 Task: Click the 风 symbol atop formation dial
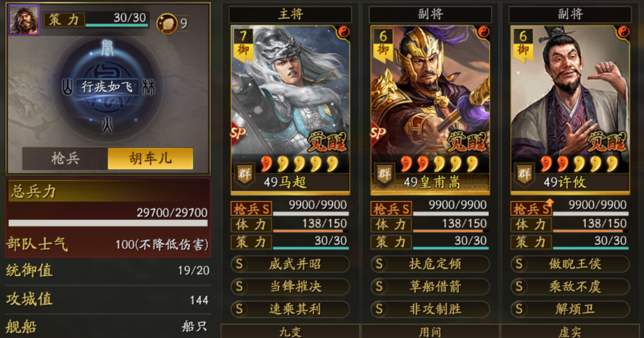tap(107, 48)
